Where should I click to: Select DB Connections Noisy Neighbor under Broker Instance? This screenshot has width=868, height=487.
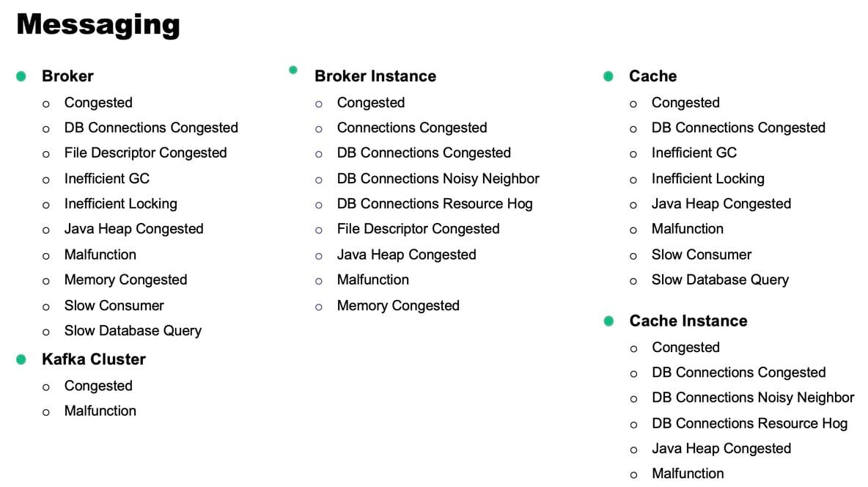pyautogui.click(x=438, y=178)
